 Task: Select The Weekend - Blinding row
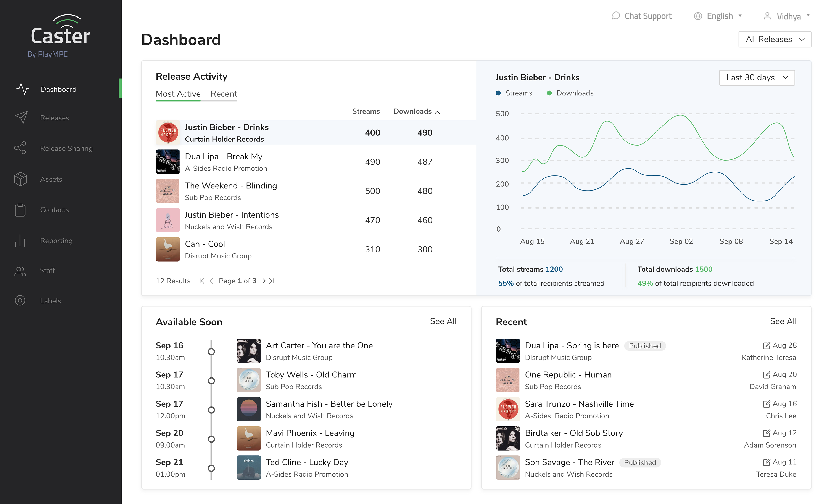coord(316,191)
